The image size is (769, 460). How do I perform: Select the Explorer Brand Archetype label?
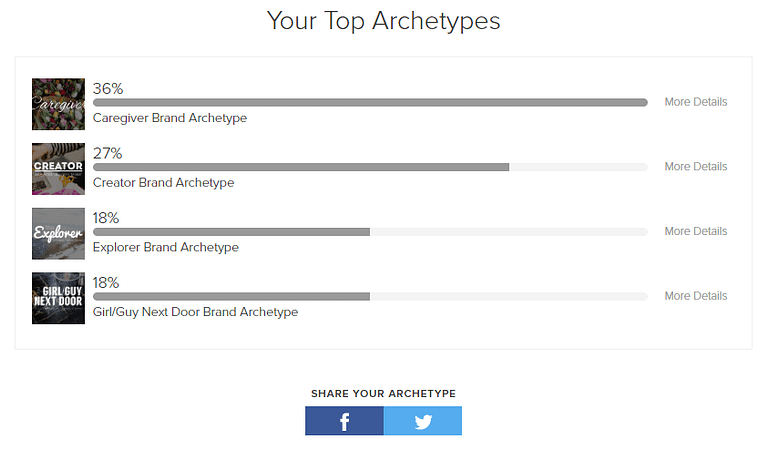(x=166, y=247)
